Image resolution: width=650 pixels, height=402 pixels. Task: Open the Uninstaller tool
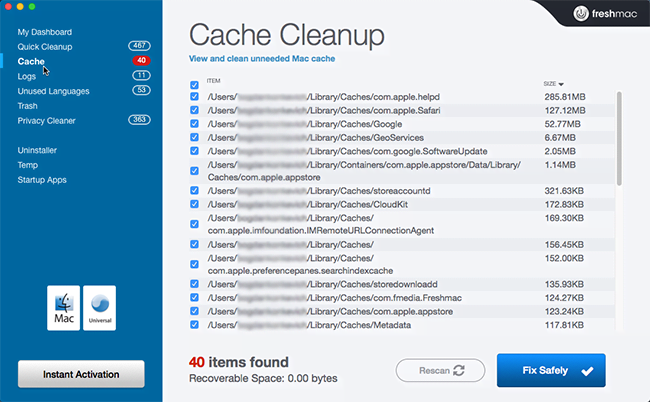(37, 150)
